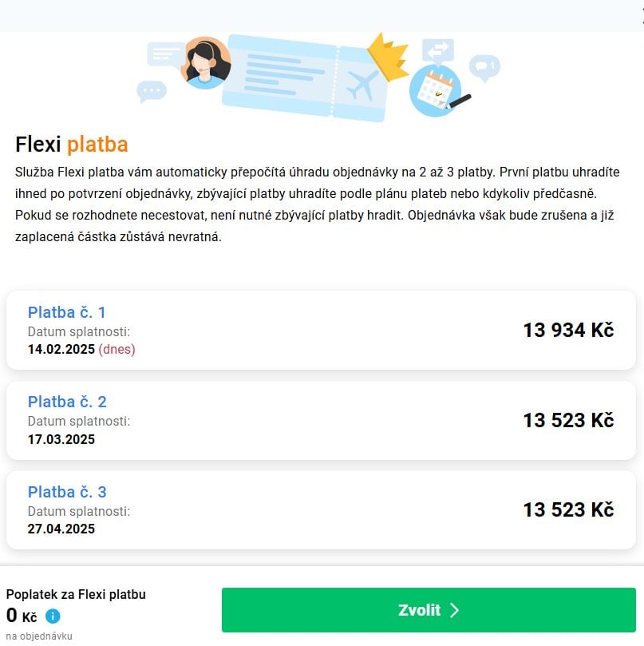Click the Flexi platba title

(72, 145)
